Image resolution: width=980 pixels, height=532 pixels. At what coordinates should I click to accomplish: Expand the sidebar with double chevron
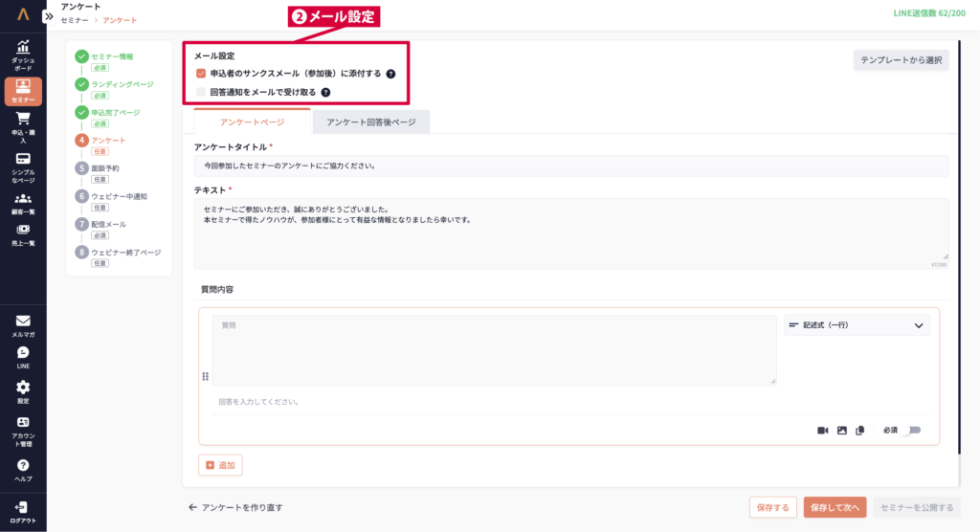pos(49,17)
